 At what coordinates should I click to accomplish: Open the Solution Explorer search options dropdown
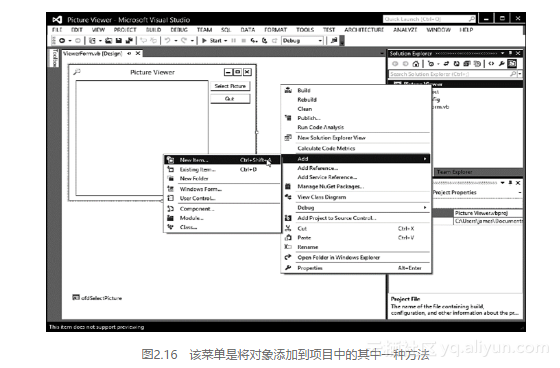click(x=520, y=74)
